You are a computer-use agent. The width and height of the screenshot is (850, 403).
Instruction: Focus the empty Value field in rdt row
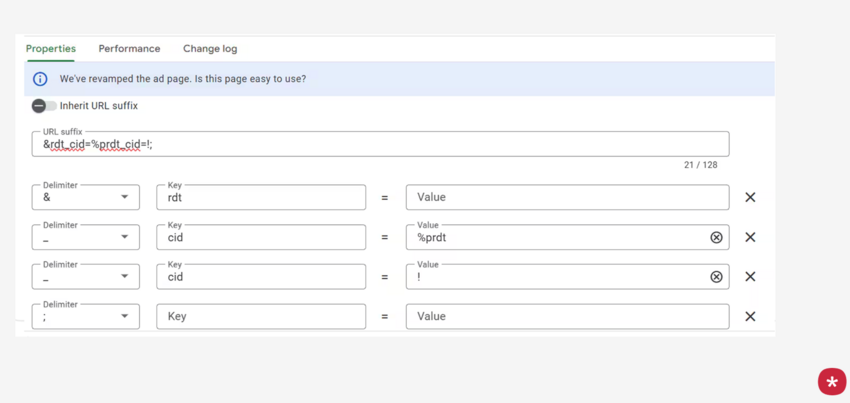point(566,198)
